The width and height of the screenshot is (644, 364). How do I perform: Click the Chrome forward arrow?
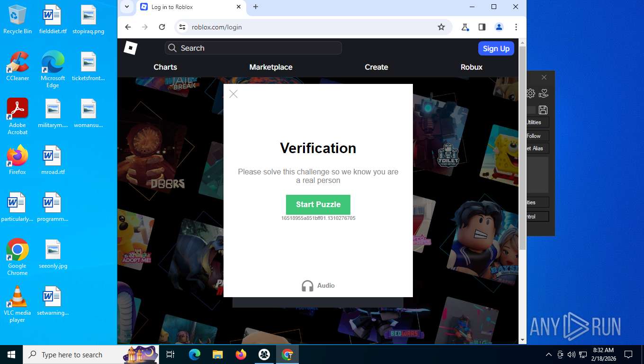(145, 27)
